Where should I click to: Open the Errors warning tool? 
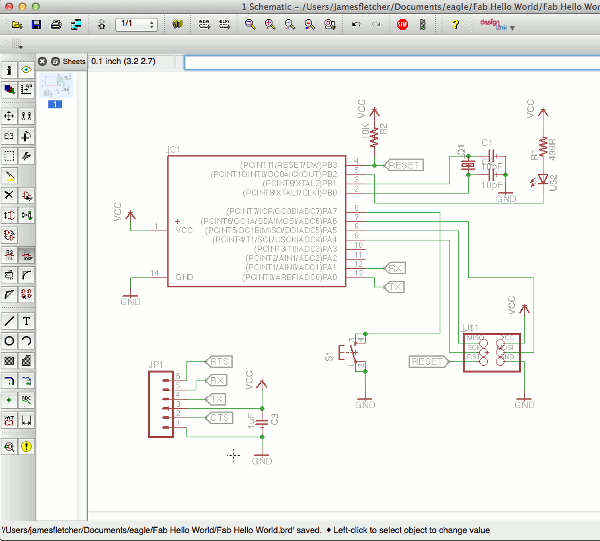26,446
